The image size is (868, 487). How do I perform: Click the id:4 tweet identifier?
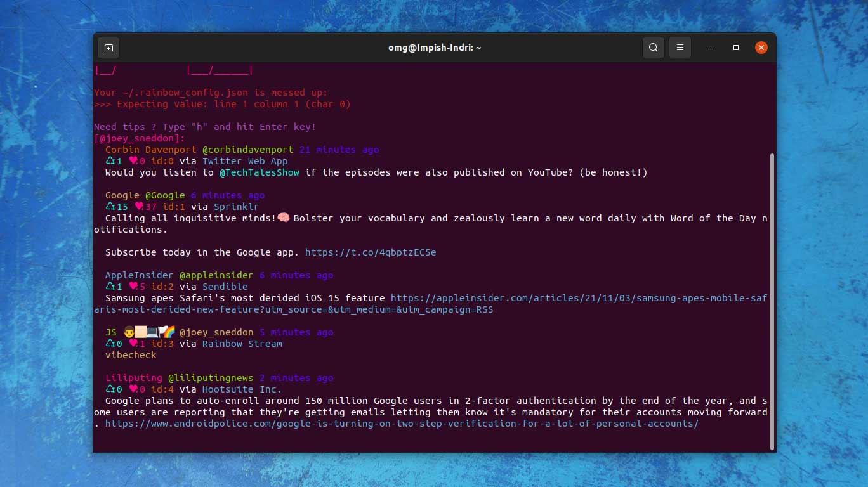162,389
